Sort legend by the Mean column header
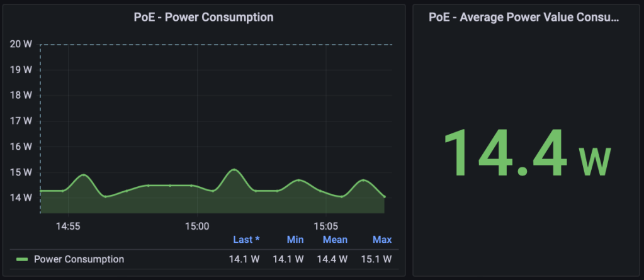The height and width of the screenshot is (280, 644). (x=335, y=240)
